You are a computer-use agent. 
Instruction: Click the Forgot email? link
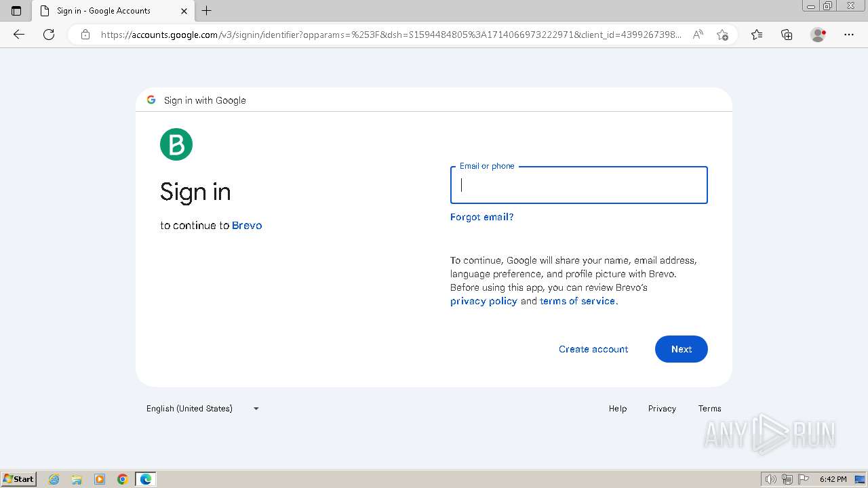[x=482, y=217]
